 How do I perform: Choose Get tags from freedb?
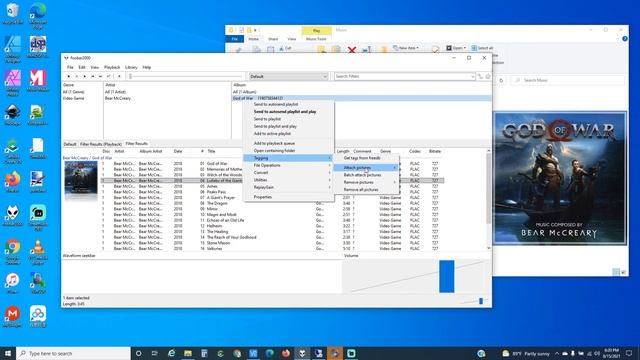366,158
